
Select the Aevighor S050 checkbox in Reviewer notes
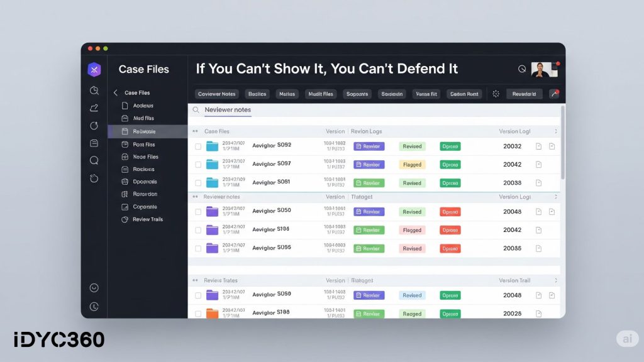pyautogui.click(x=198, y=212)
